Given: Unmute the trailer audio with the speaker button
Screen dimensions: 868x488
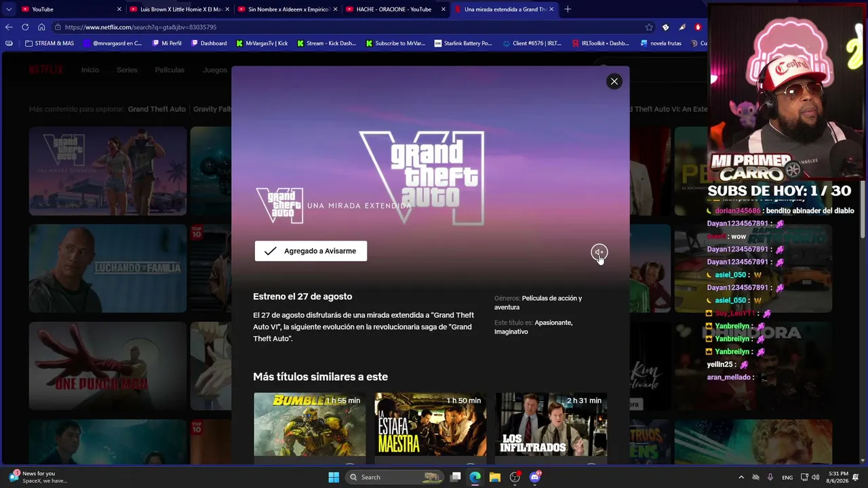Looking at the screenshot, I should (599, 252).
